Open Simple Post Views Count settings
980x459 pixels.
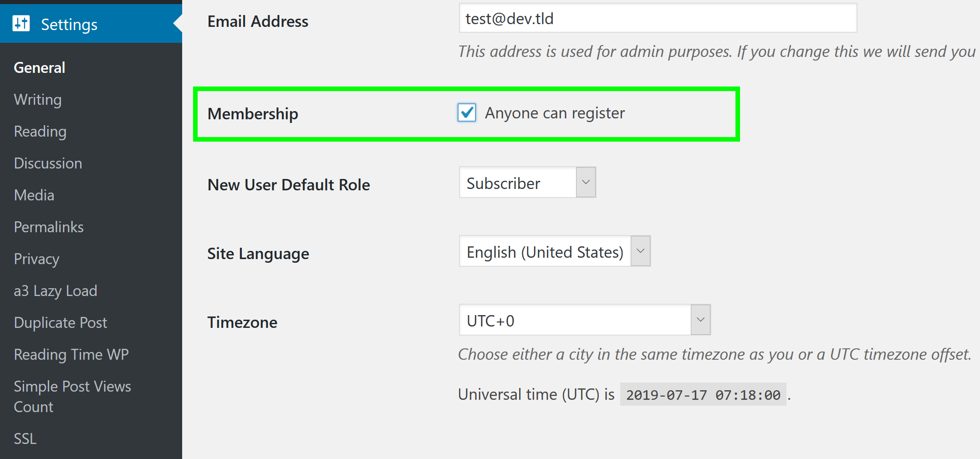pyautogui.click(x=72, y=396)
